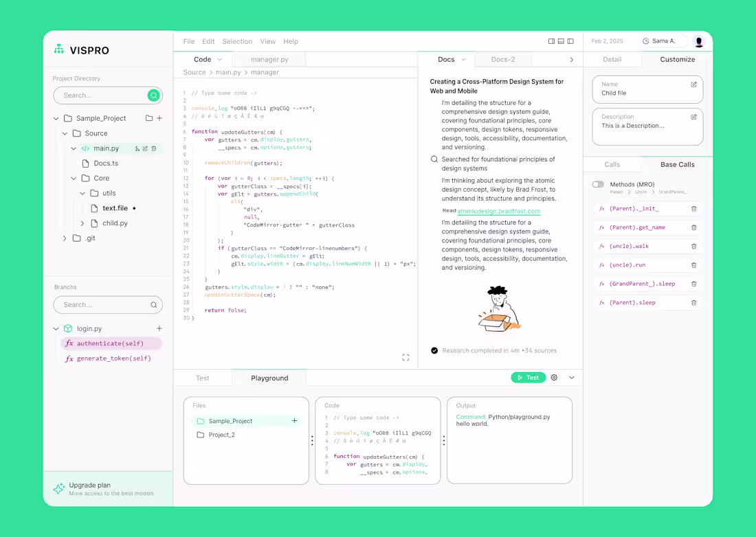Click the search icon beside 'Searched for foundational'
Image resolution: width=756 pixels, height=537 pixels.
[x=434, y=159]
